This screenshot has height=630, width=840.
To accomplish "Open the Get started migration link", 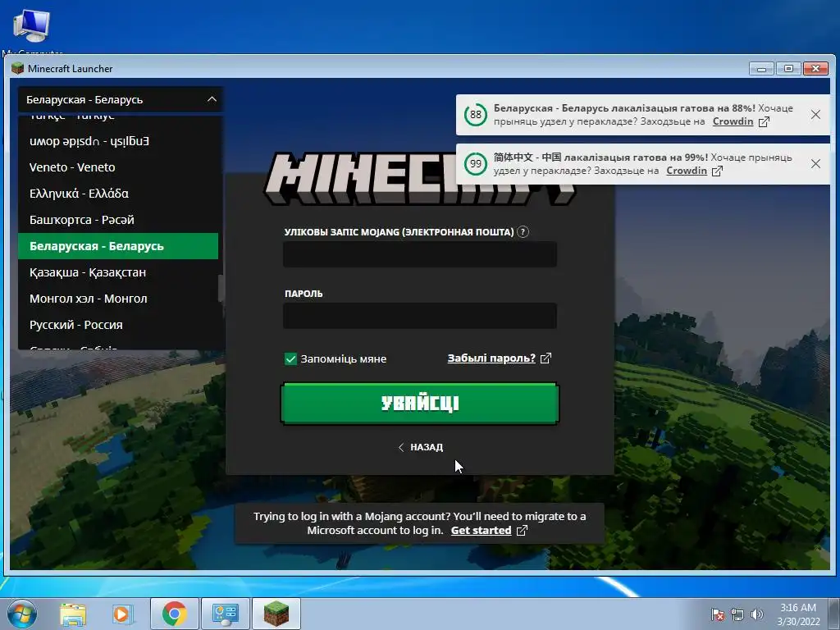I will (x=481, y=531).
